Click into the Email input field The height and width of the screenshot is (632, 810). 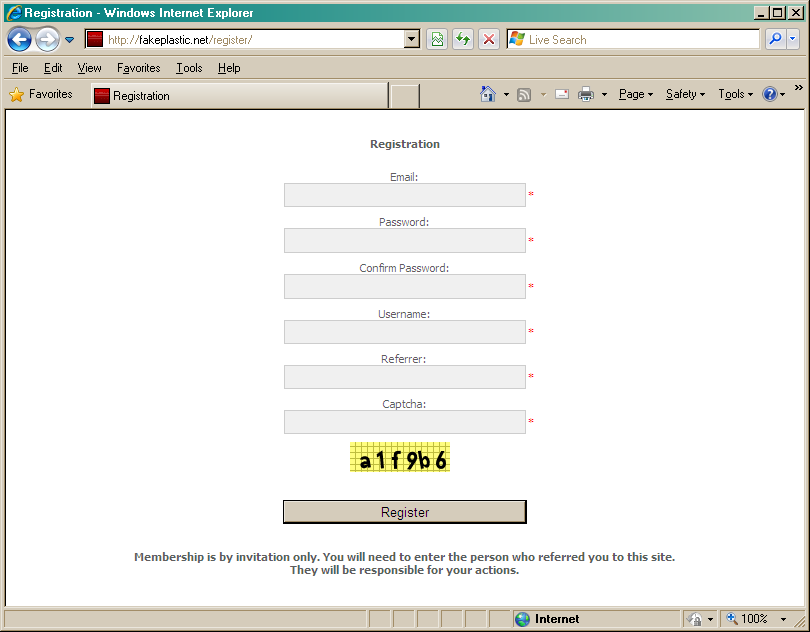pos(404,195)
